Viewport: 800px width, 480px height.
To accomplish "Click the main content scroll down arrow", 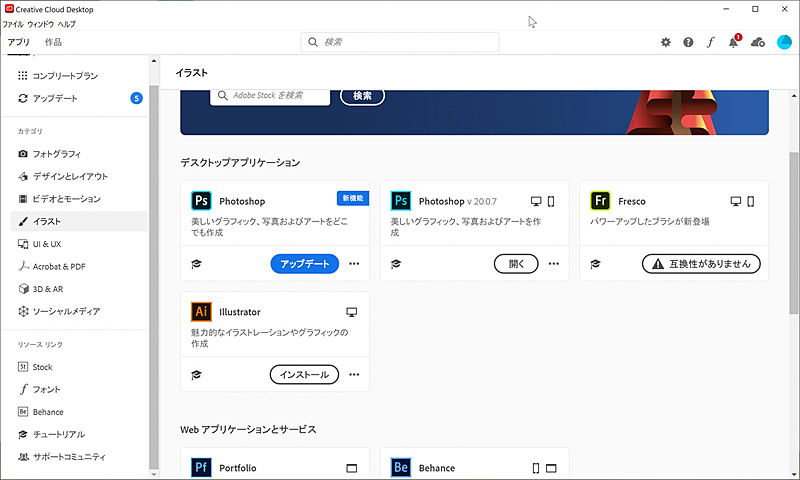I will click(794, 474).
